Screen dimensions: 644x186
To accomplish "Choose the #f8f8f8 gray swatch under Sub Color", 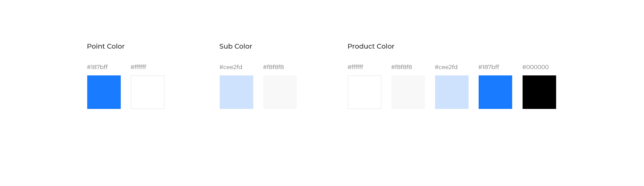I will point(280,92).
